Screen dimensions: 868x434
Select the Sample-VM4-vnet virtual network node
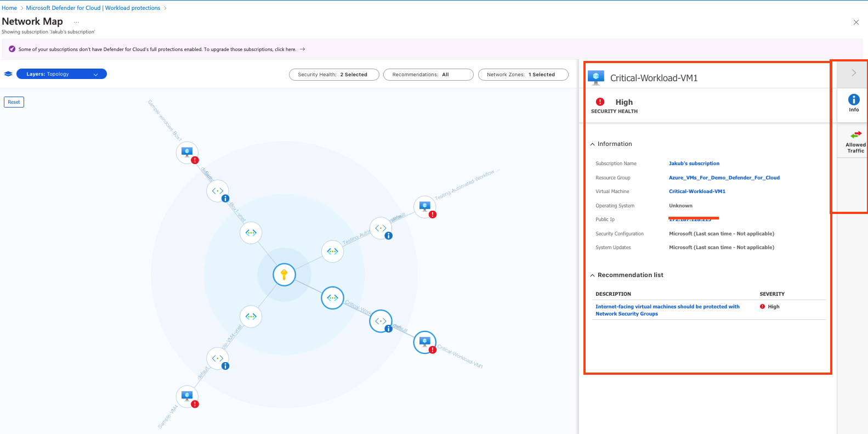point(251,317)
